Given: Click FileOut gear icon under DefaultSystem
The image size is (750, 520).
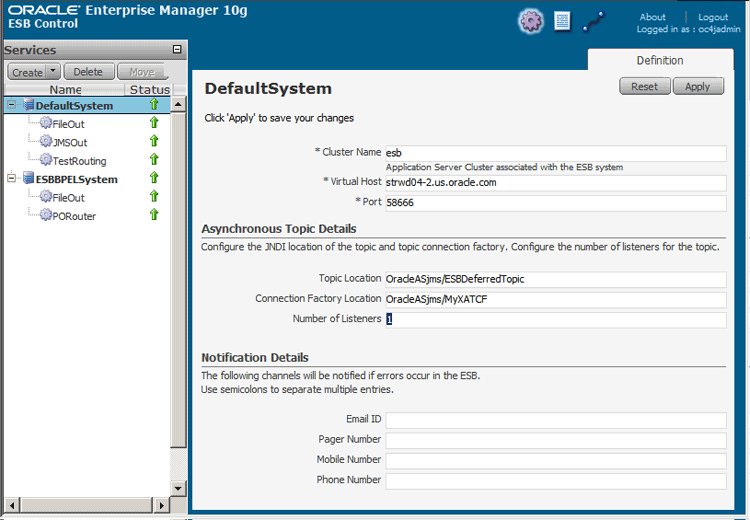Looking at the screenshot, I should coord(46,123).
